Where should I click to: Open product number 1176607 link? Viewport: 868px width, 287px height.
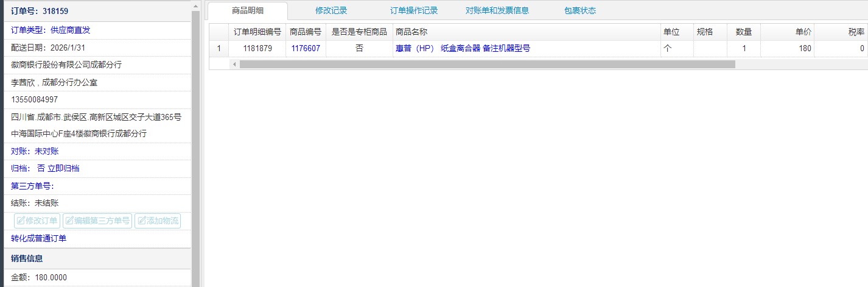305,48
